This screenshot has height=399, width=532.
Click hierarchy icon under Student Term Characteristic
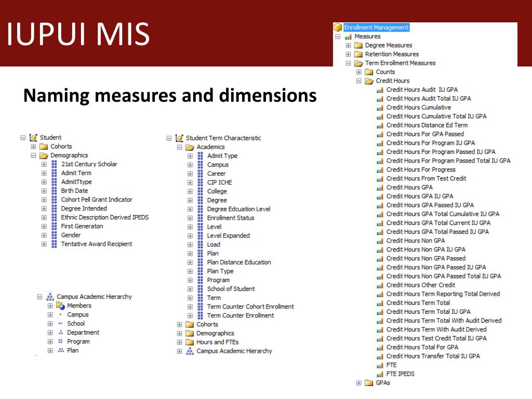click(x=190, y=351)
